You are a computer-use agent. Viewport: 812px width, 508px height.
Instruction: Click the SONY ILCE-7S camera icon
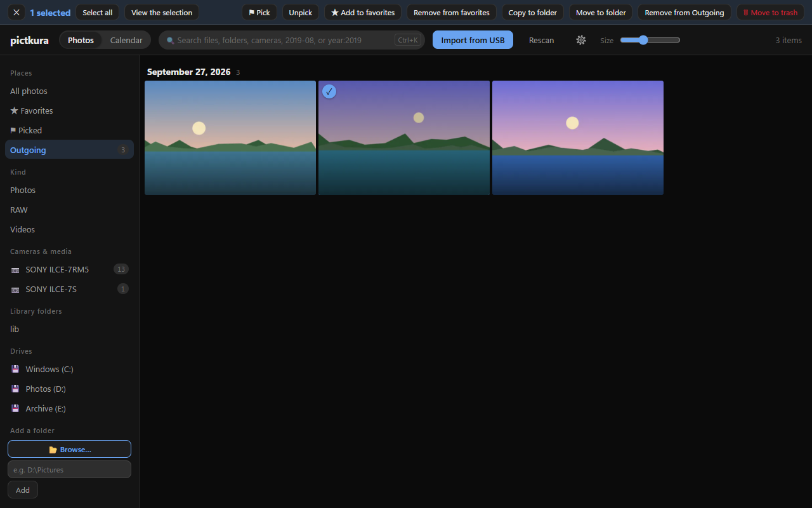15,290
